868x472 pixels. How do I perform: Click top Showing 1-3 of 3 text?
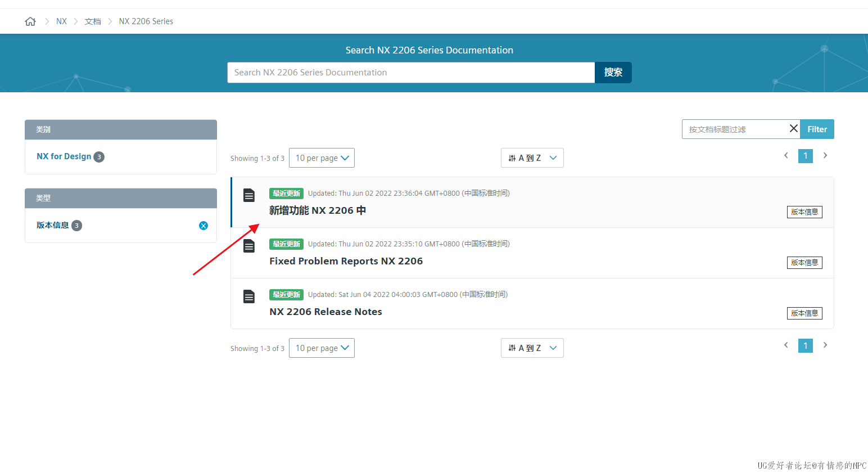257,159
